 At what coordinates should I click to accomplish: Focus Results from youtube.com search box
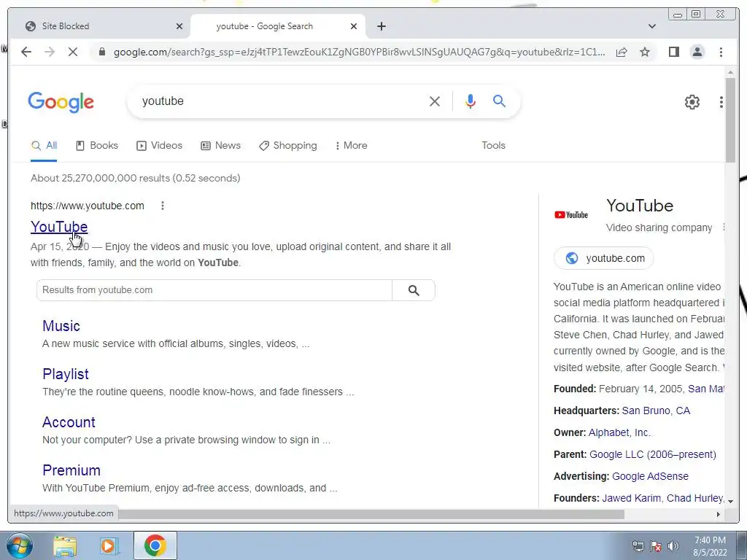[214, 290]
